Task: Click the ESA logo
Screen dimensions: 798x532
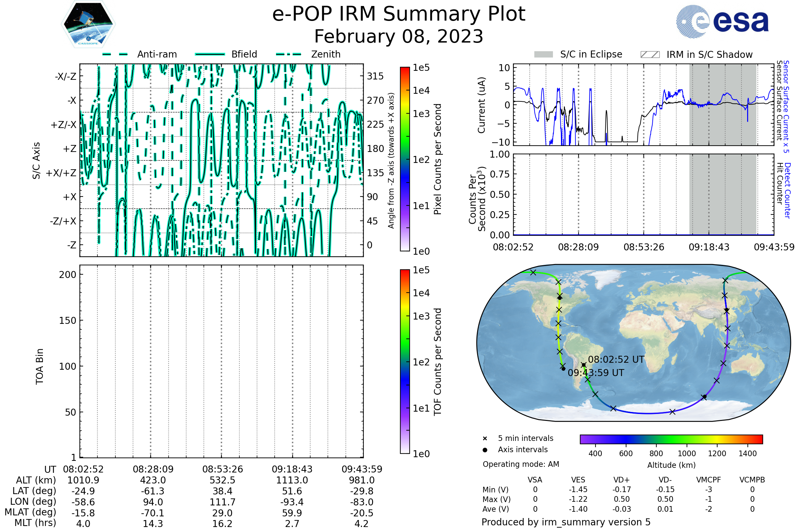Action: coord(722,22)
